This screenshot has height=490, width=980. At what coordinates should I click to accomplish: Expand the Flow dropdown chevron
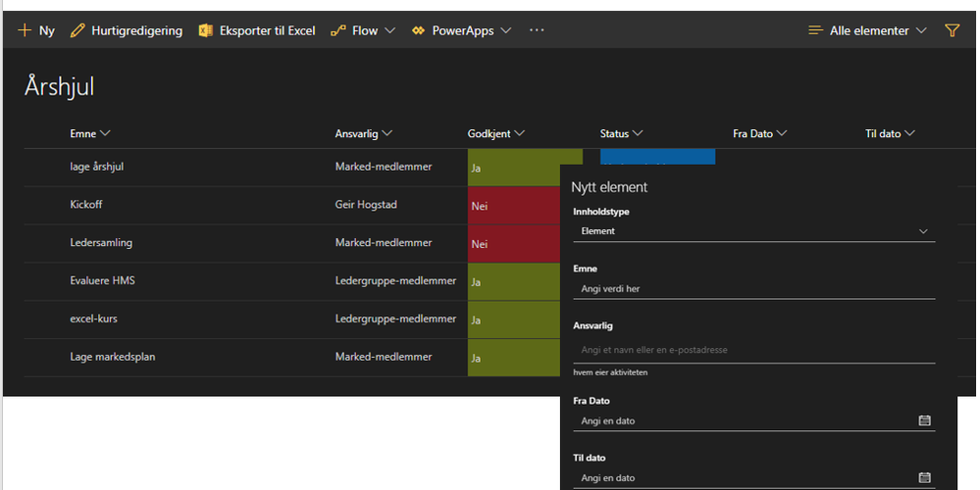390,30
